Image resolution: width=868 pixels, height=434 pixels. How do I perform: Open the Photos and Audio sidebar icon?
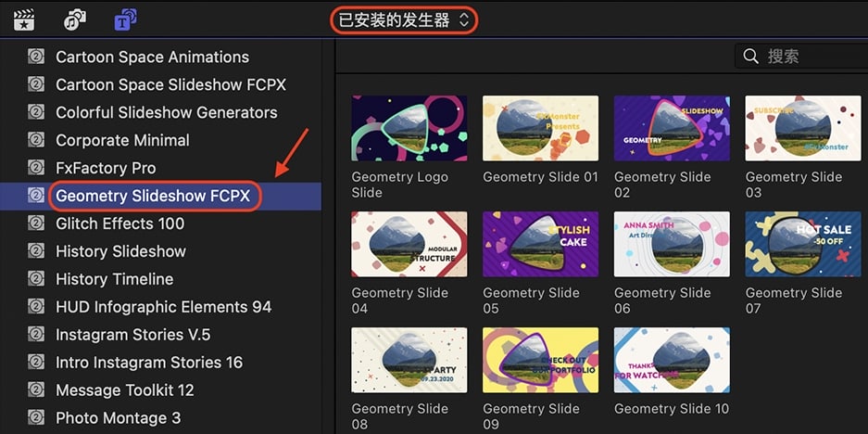point(75,20)
